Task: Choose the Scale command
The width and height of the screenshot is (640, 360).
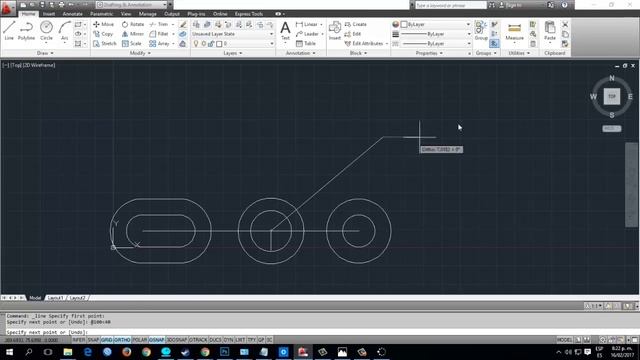Action: pyautogui.click(x=131, y=43)
